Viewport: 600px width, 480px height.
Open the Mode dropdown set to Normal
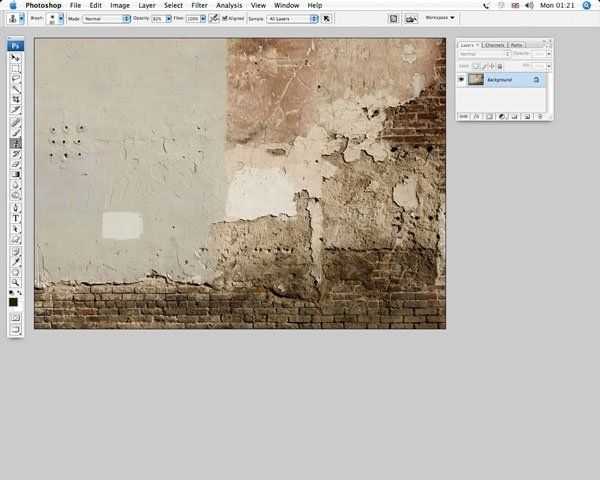click(x=106, y=18)
